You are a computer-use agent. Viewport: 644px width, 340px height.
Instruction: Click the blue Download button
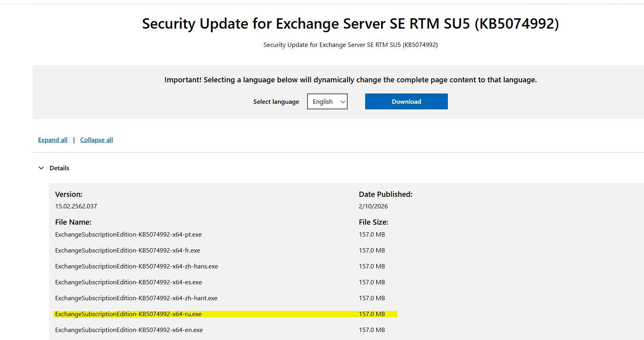click(406, 101)
